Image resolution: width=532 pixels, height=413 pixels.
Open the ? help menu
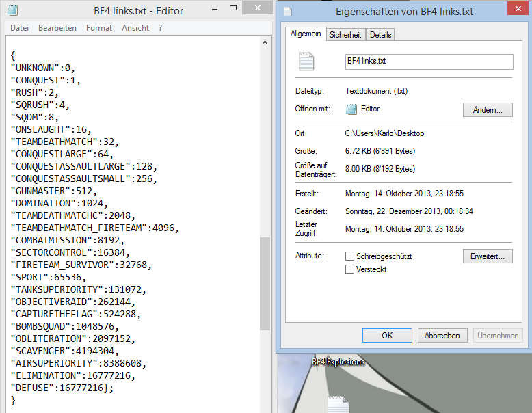click(x=160, y=28)
